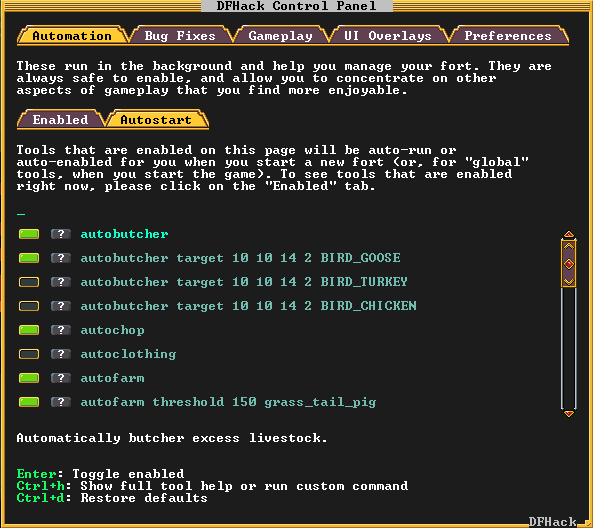Click scrollbar up arrow at top
Viewport: 593px width, 528px height.
click(569, 234)
